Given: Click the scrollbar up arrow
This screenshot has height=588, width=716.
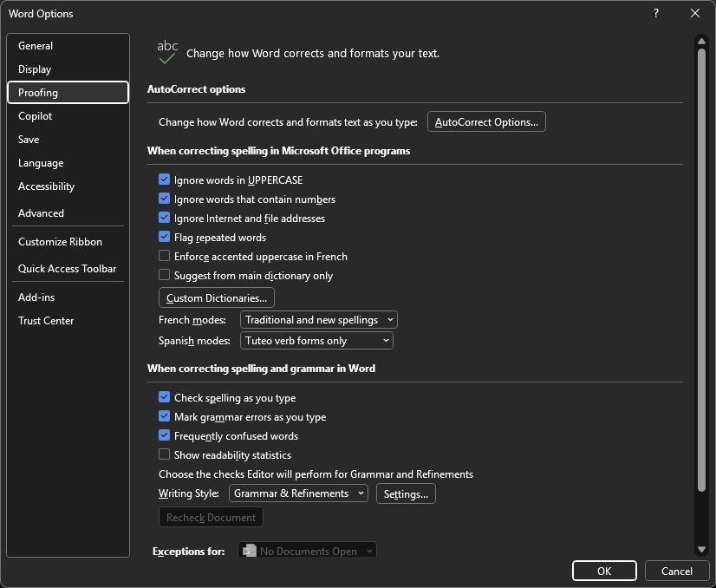Looking at the screenshot, I should pos(702,41).
